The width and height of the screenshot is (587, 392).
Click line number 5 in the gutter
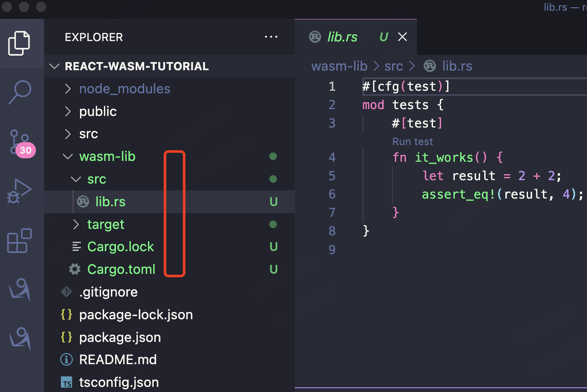[332, 176]
